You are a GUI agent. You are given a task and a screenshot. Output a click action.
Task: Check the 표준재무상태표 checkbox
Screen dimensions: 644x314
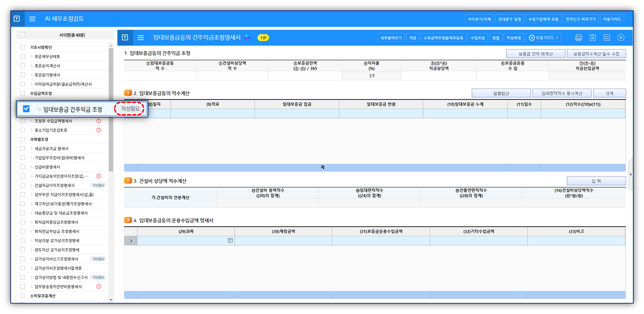point(22,56)
